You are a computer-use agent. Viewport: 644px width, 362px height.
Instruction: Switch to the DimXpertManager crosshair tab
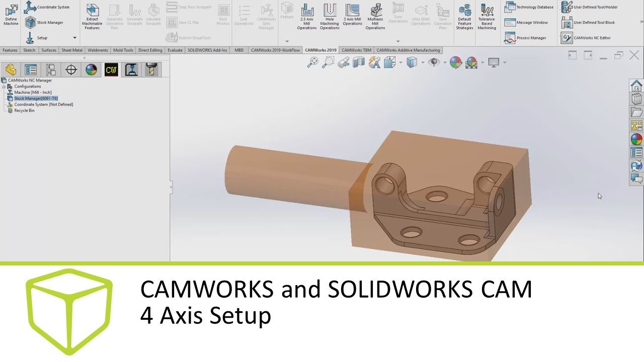tap(71, 70)
